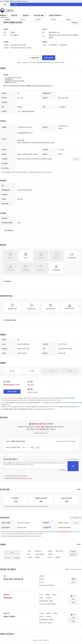Open 개인정보보호법 상세 보기
This screenshot has height=644, width=82.
[x=41, y=433]
